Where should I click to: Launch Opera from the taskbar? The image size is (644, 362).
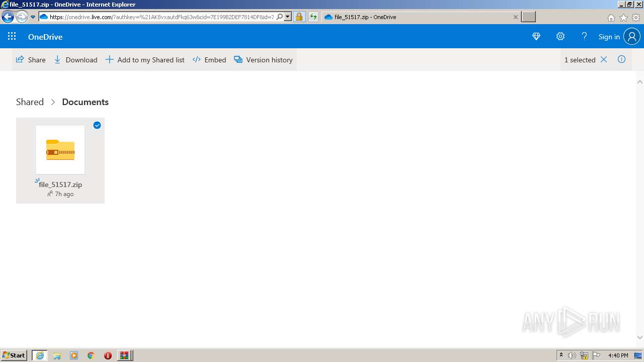pos(108,355)
